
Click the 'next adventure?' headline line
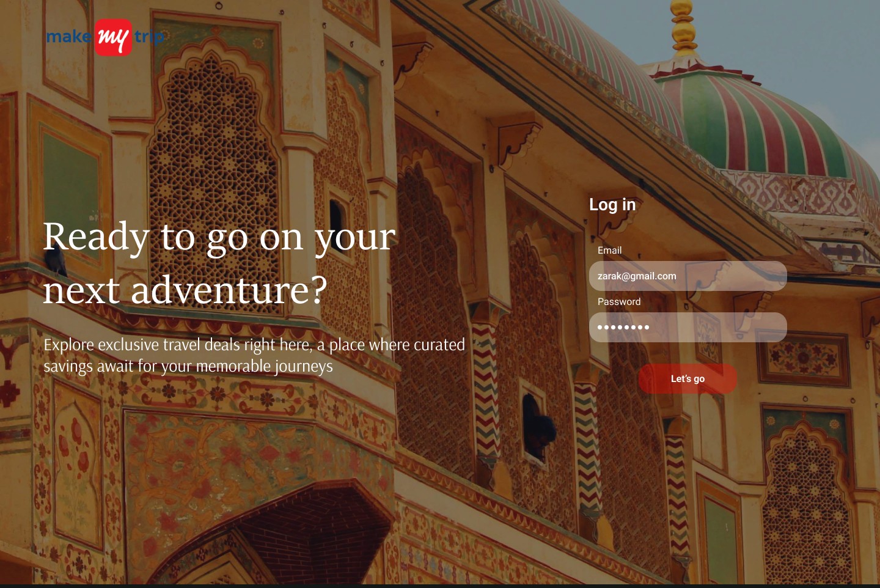[x=185, y=290]
